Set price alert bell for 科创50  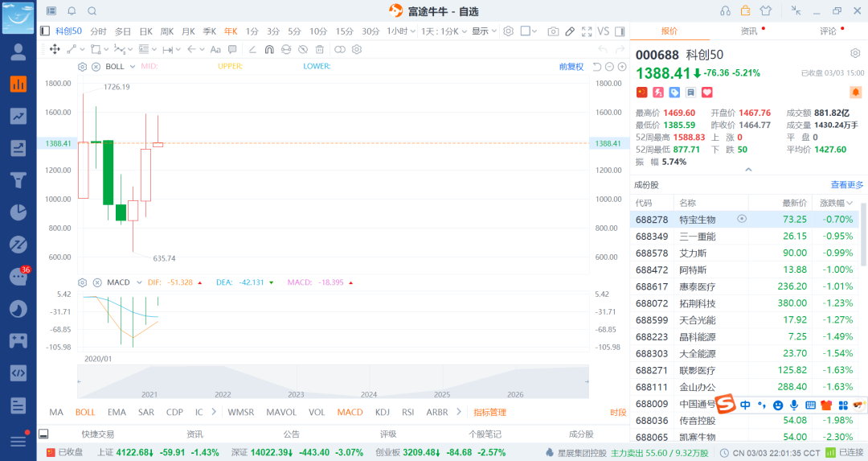click(x=855, y=92)
